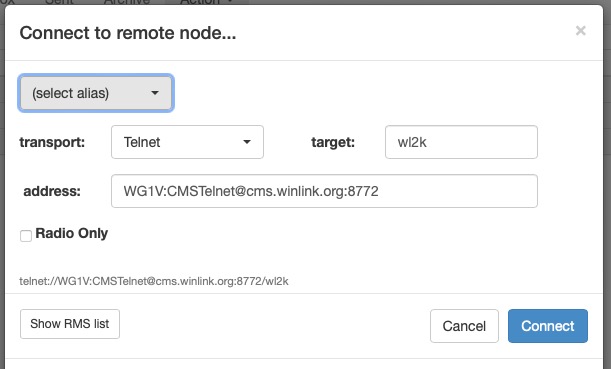Open the (select alias) dropdown

(x=96, y=93)
